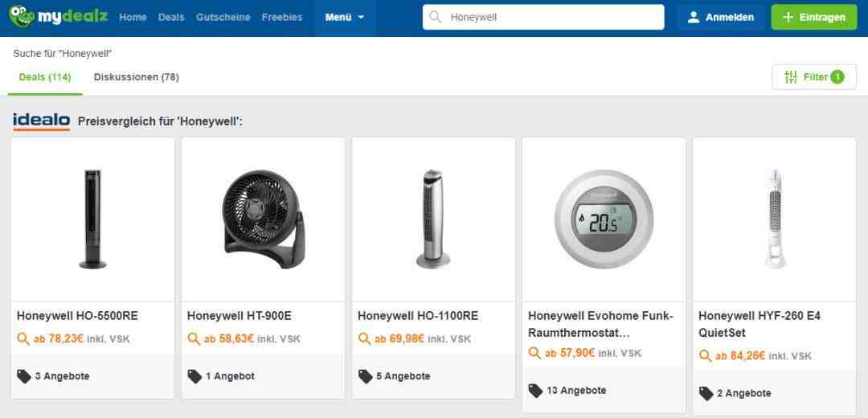
Task: Click the tag icon next to 13 Angebote
Action: pos(535,391)
